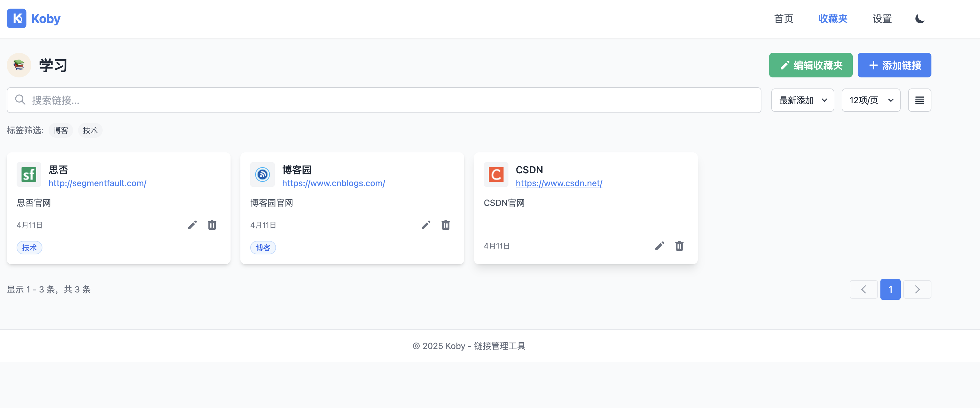The height and width of the screenshot is (408, 980).
Task: Delete the CSDN link with the trash icon
Action: (x=679, y=246)
